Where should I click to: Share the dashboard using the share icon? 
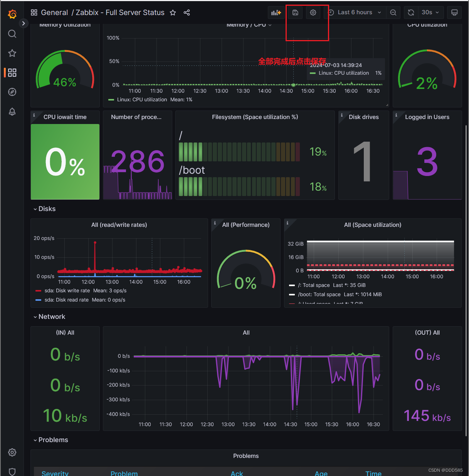coord(187,13)
